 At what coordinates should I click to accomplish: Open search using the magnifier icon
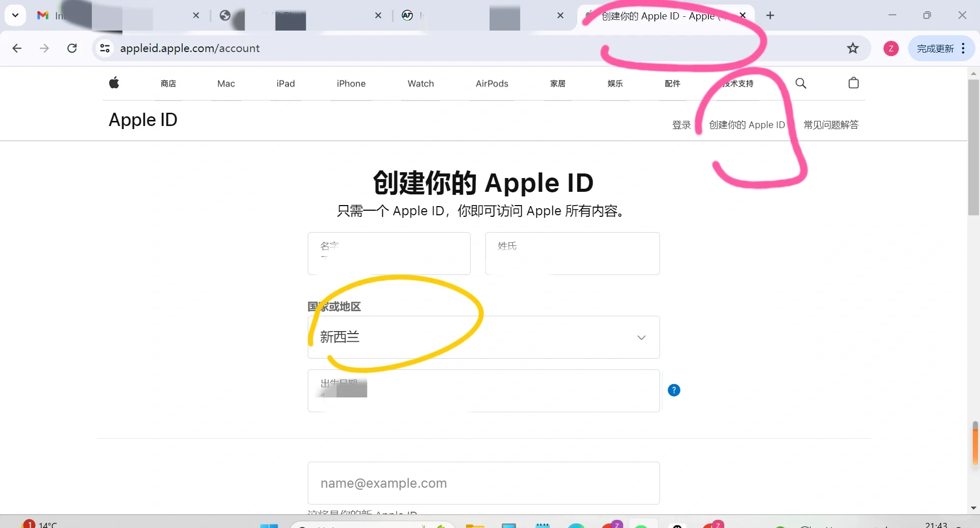click(801, 83)
